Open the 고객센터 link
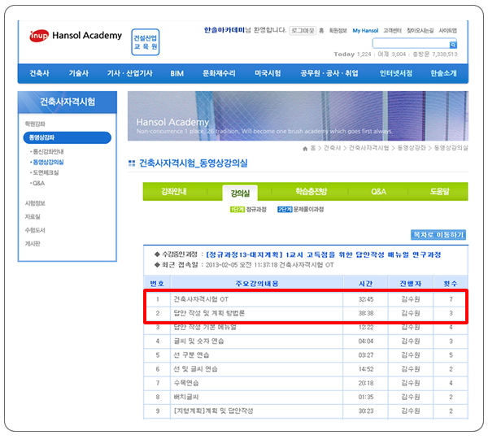Viewport: 488px width, 448px height. tap(392, 30)
